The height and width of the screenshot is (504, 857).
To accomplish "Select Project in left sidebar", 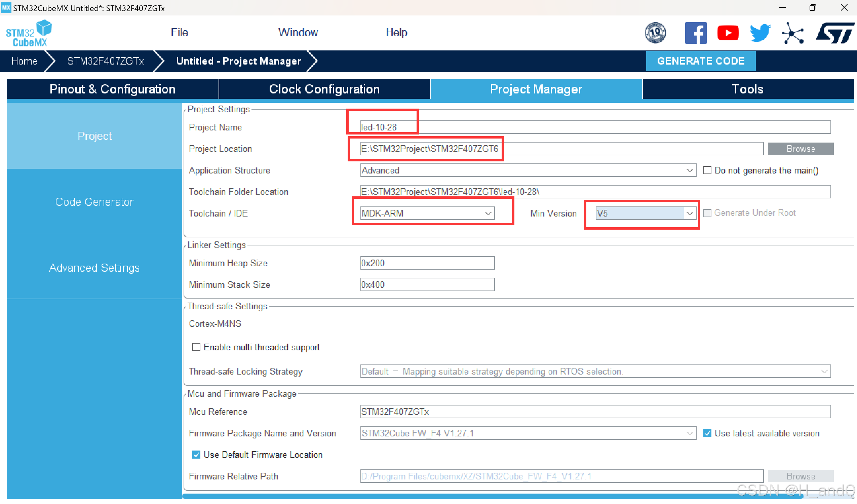I will pyautogui.click(x=94, y=136).
